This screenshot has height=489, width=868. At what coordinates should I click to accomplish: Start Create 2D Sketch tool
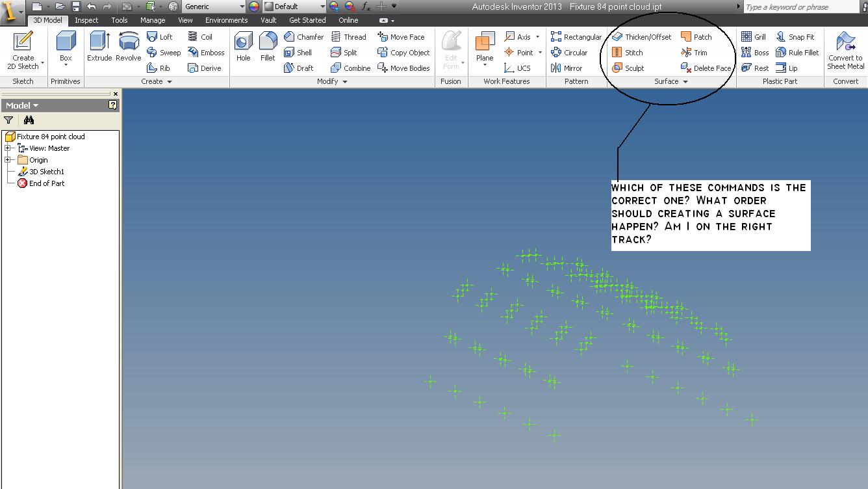23,51
